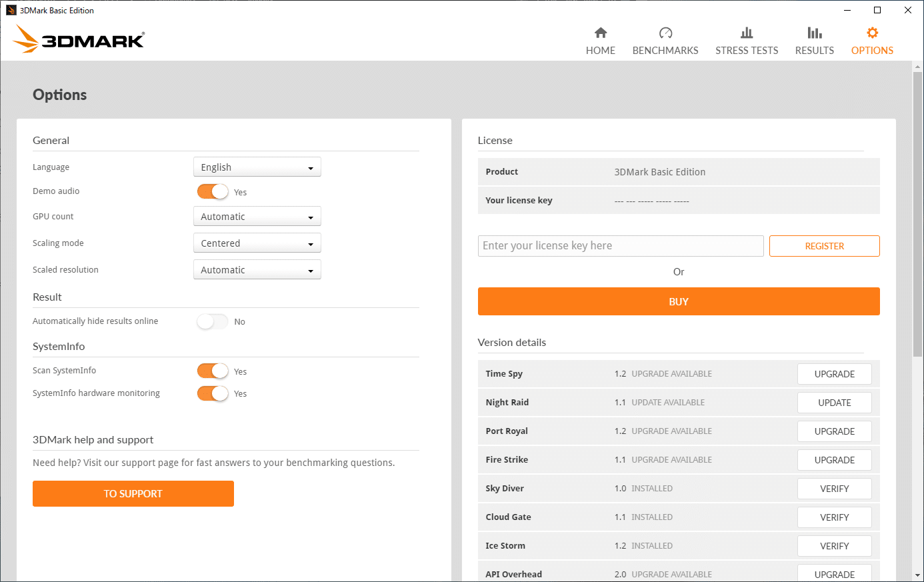This screenshot has width=924, height=582.
Task: Click the 'Night Raid' row label
Action: [507, 403]
